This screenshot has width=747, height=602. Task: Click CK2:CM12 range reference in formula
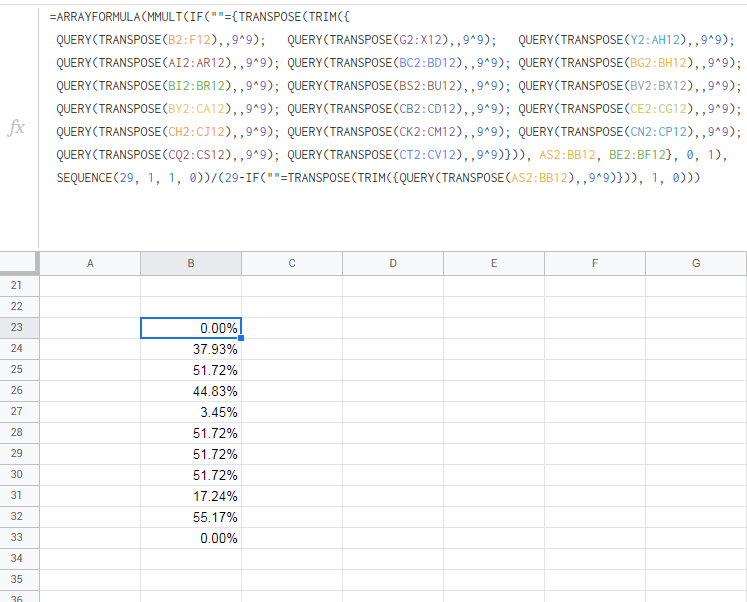click(x=427, y=131)
